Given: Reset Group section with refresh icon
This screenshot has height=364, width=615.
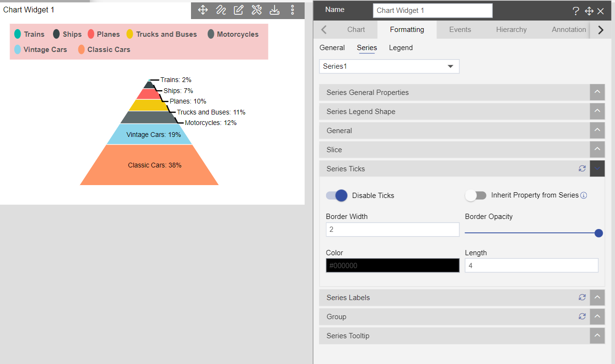Looking at the screenshot, I should point(582,316).
